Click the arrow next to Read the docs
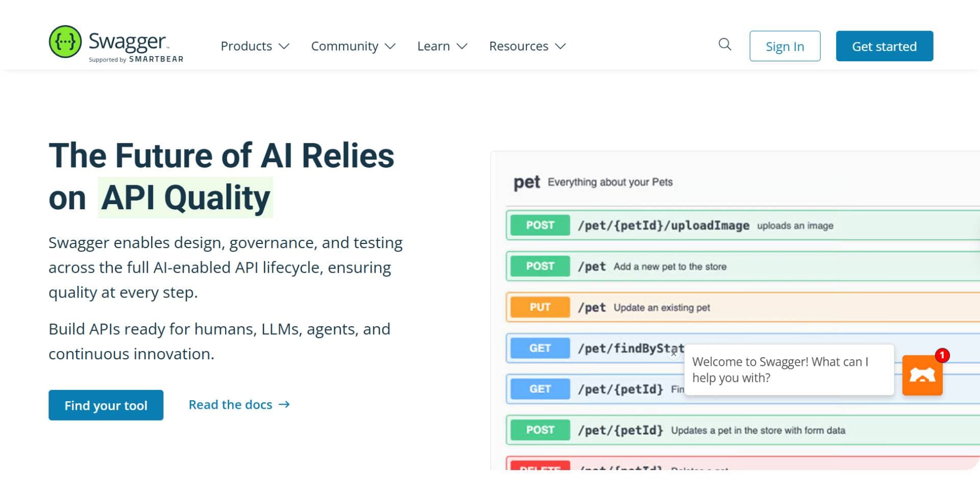 pos(284,405)
